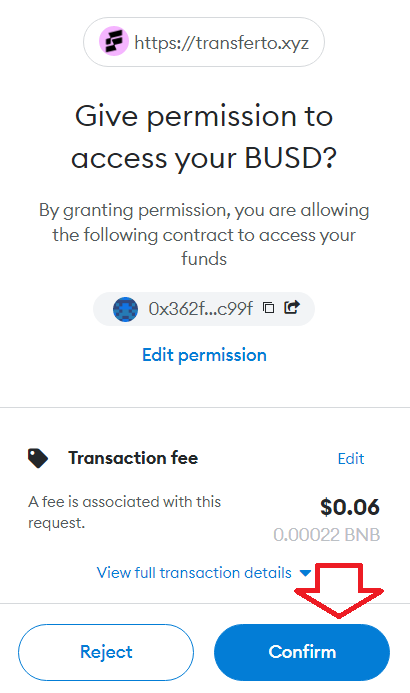Click the blue contract identicon avatar

click(125, 309)
